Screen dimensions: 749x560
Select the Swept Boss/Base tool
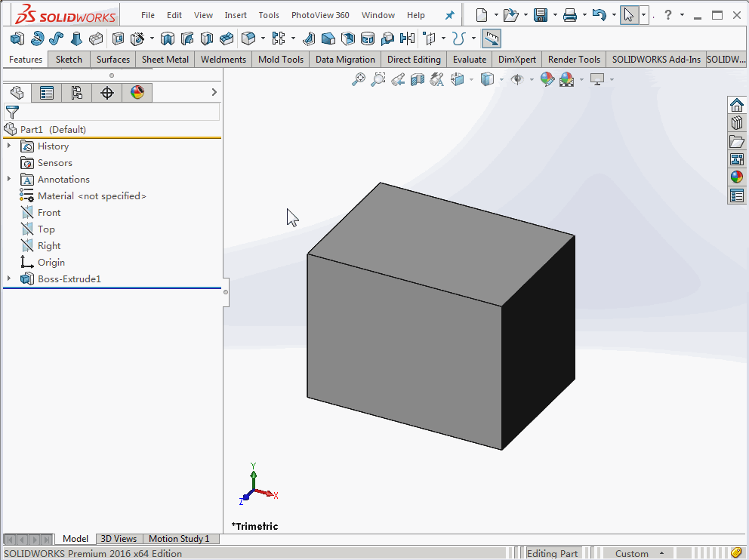[57, 38]
